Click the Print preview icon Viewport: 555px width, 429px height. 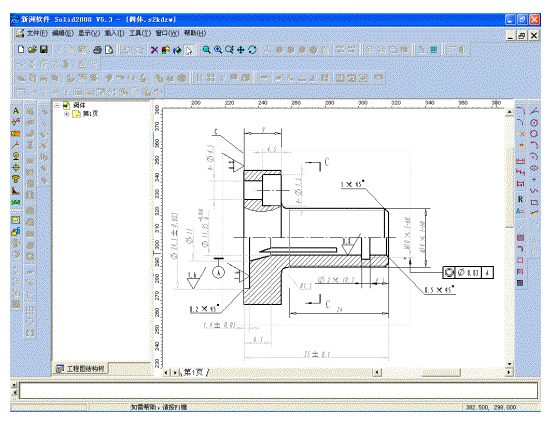pyautogui.click(x=109, y=50)
